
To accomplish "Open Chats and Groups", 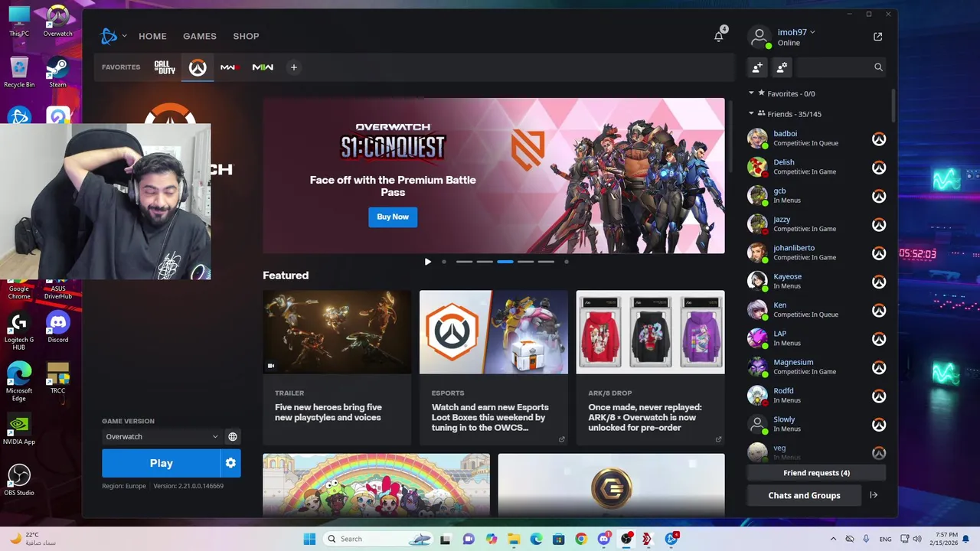I will pos(804,495).
